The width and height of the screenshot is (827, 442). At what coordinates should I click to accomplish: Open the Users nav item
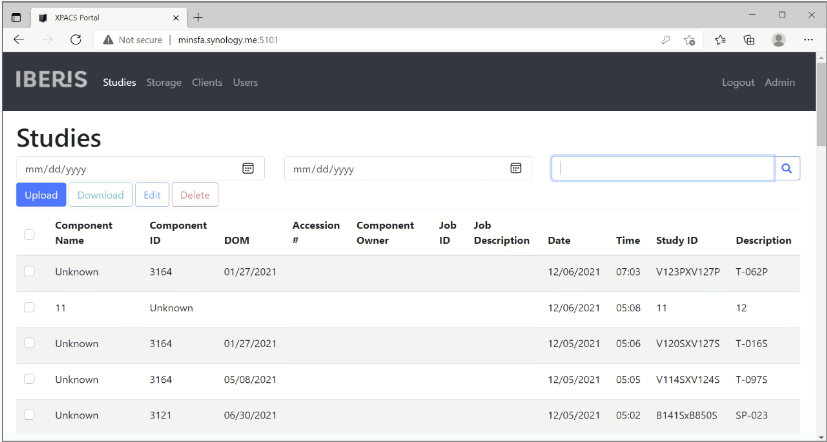[245, 82]
